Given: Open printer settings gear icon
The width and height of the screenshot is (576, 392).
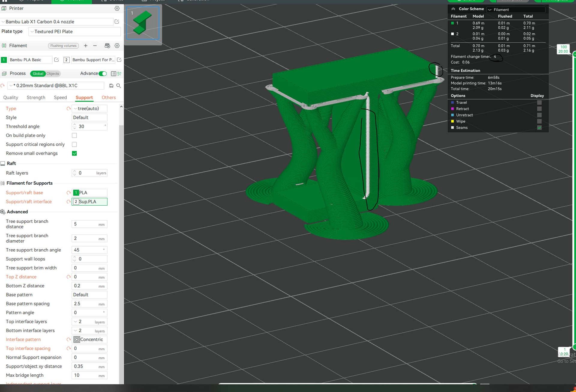Looking at the screenshot, I should (x=117, y=8).
